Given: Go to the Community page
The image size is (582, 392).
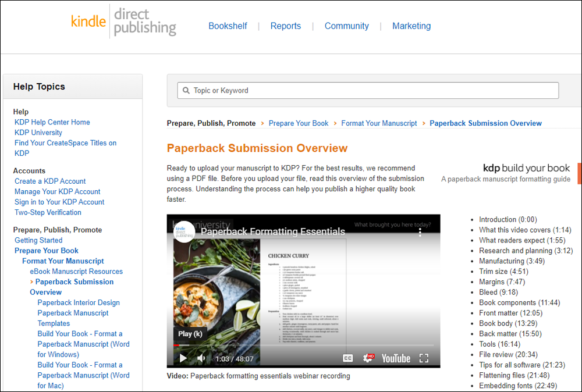Looking at the screenshot, I should click(x=347, y=26).
